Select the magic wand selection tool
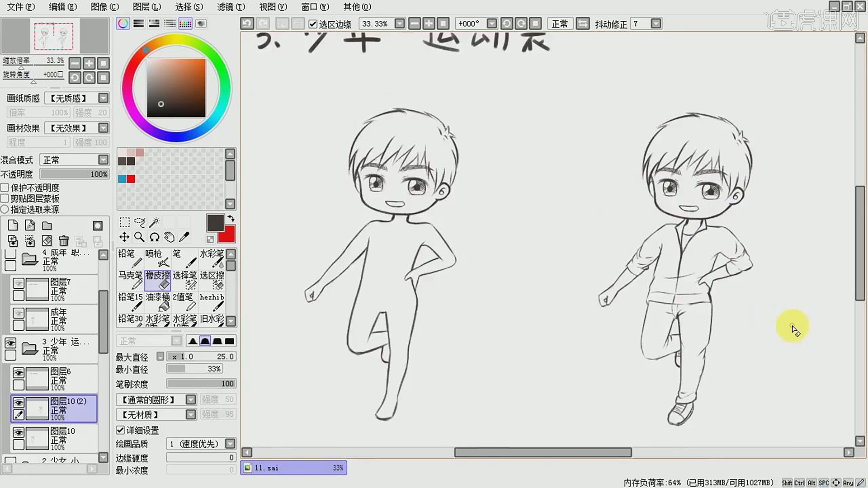 (154, 222)
